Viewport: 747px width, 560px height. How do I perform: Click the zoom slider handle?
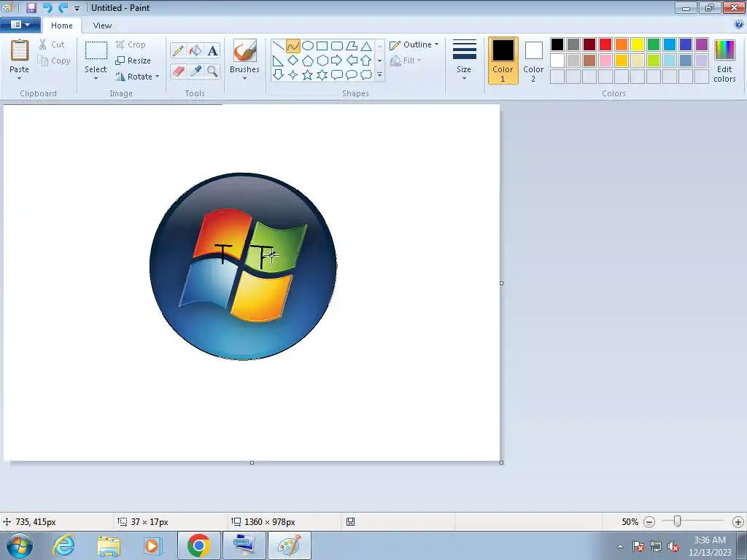(677, 521)
